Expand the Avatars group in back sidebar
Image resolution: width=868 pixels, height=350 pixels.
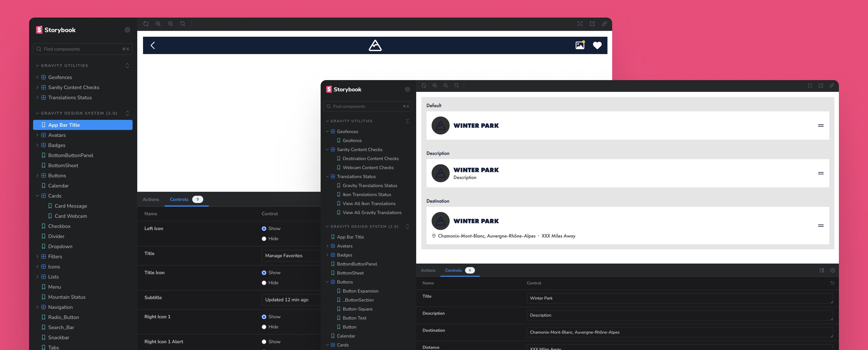click(37, 135)
